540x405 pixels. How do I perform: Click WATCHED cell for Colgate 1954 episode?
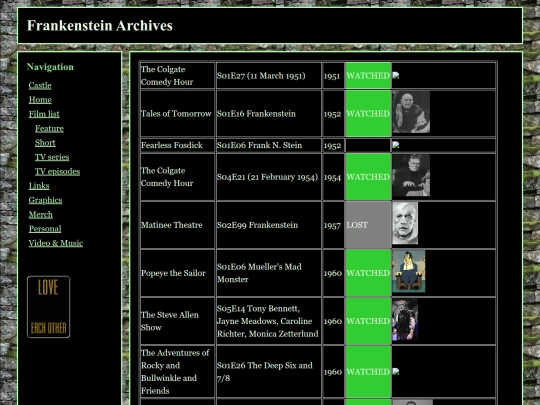coord(368,177)
